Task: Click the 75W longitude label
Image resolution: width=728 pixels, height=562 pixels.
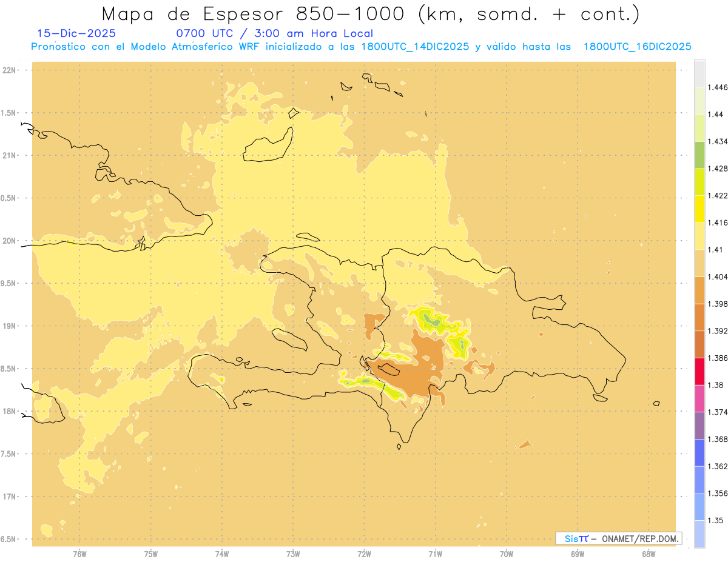Action: pyautogui.click(x=151, y=555)
